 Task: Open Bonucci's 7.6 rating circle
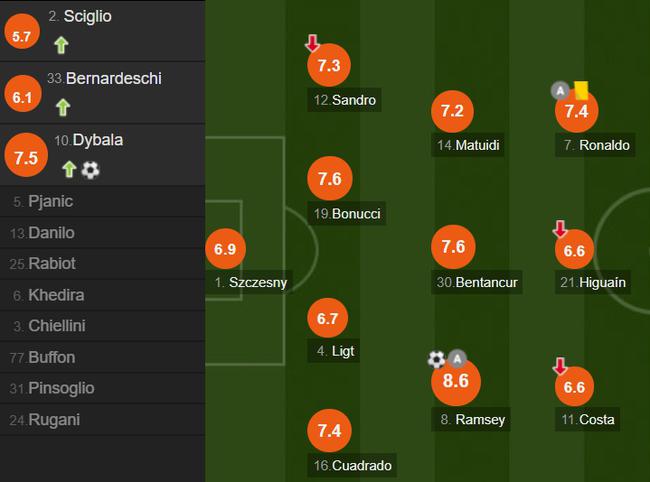[330, 179]
